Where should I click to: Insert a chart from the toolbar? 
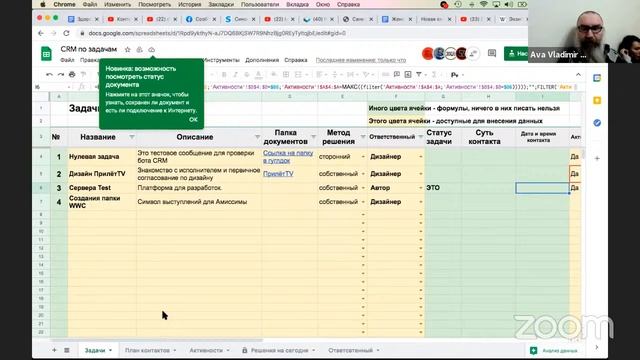[408, 74]
